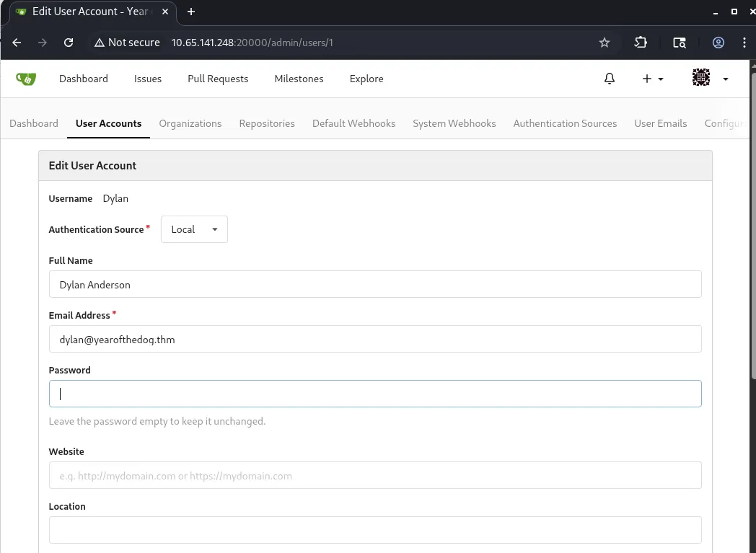The height and width of the screenshot is (553, 756).
Task: Expand the Authentication Source dropdown
Action: (x=194, y=229)
